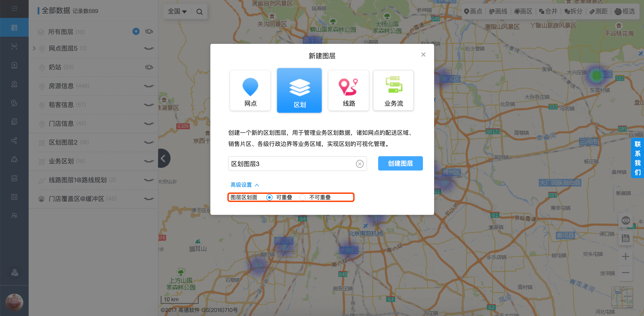Screen dimensions: 644x316
Task: Select the 画点 draw point tool
Action: [x=473, y=11]
